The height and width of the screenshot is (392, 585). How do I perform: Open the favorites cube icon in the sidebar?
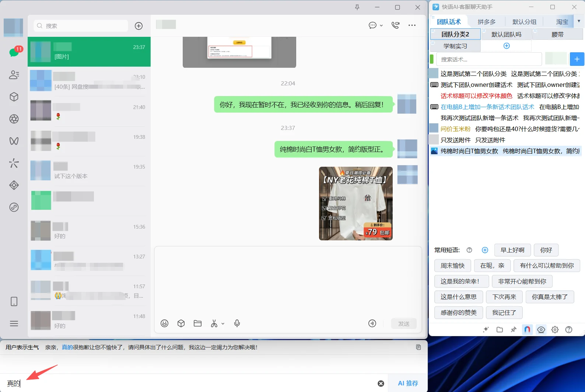point(14,97)
